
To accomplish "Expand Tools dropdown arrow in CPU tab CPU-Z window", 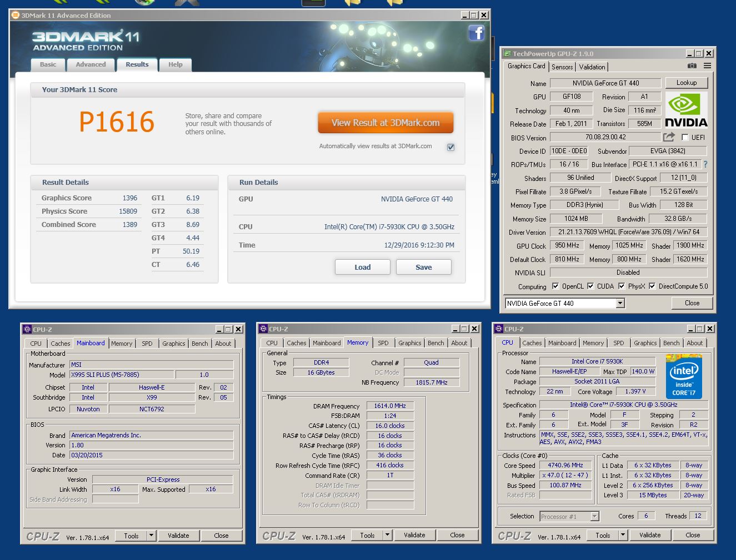I will click(x=623, y=535).
